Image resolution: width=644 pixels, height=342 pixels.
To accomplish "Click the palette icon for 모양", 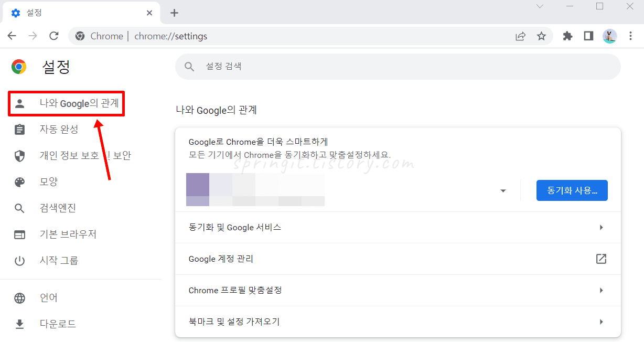I will click(19, 182).
